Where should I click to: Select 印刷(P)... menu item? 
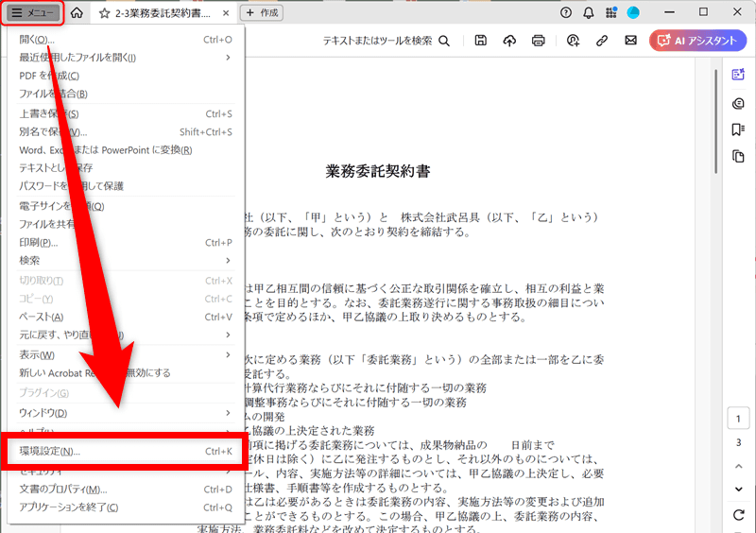[x=126, y=242]
